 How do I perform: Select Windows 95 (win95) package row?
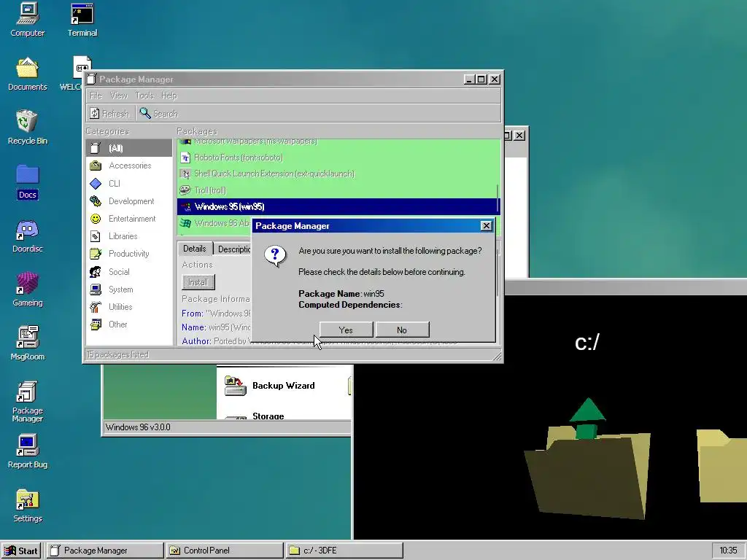pyautogui.click(x=337, y=206)
